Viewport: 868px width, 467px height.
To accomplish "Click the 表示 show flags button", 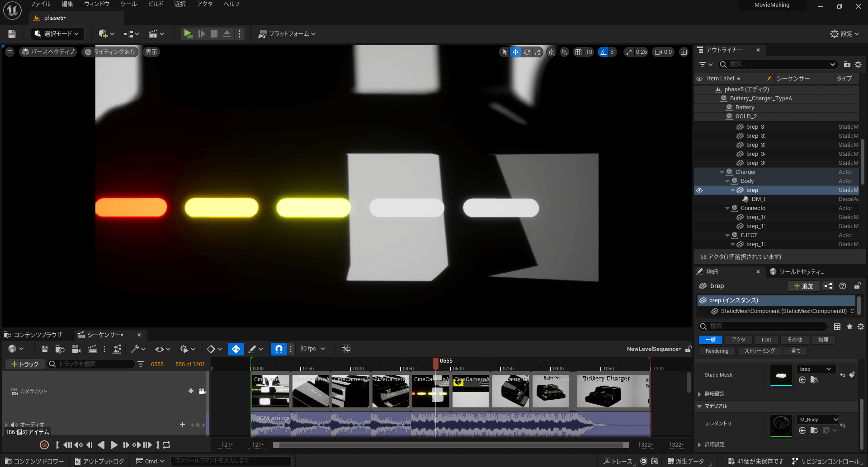I will click(151, 52).
